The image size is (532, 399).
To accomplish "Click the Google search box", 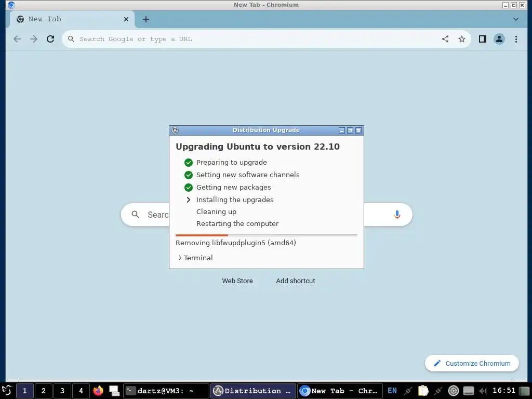I will (x=267, y=215).
